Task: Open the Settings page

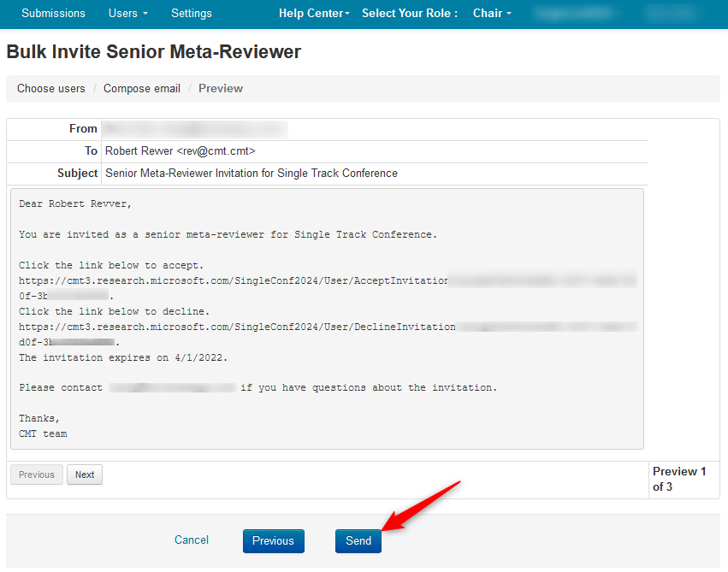Action: (192, 14)
